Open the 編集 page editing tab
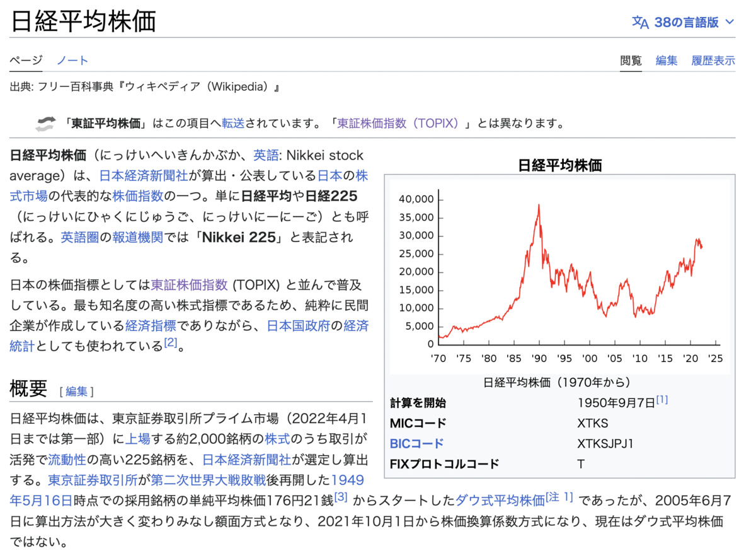756x553 pixels. [x=667, y=61]
